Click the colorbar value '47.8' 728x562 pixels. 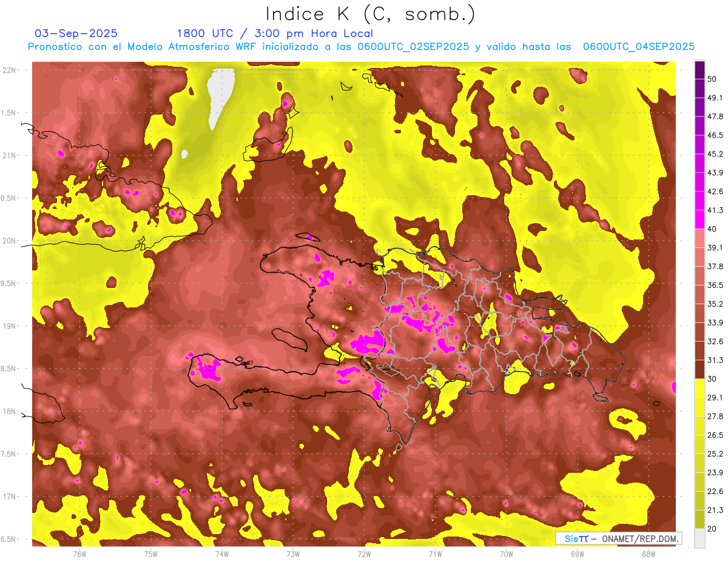pyautogui.click(x=715, y=117)
